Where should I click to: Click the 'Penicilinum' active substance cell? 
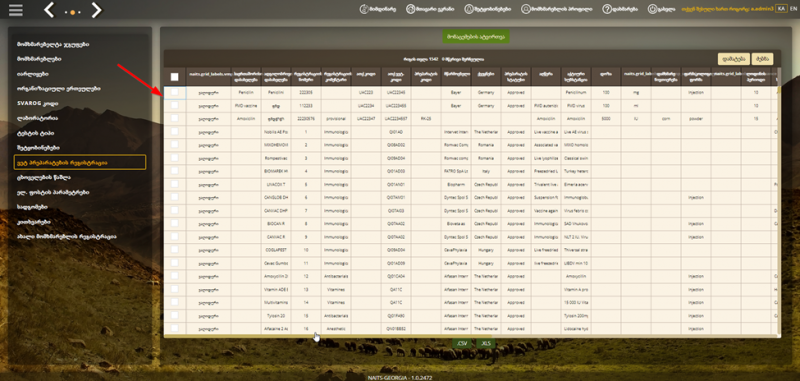point(576,93)
